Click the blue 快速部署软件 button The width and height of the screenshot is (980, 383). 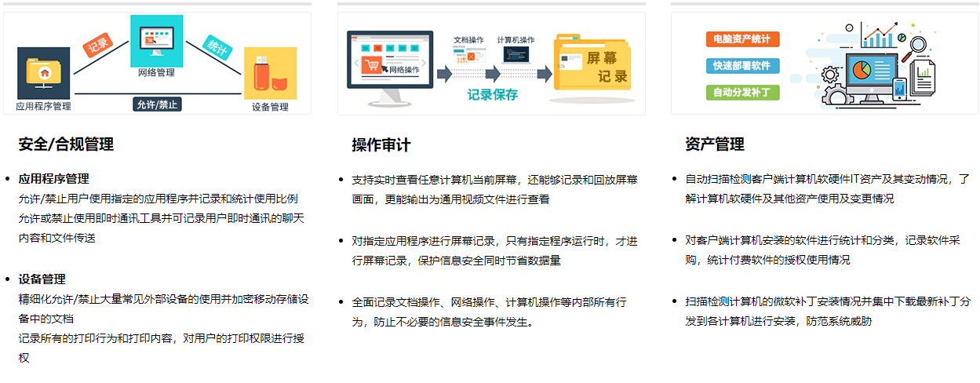pyautogui.click(x=741, y=65)
